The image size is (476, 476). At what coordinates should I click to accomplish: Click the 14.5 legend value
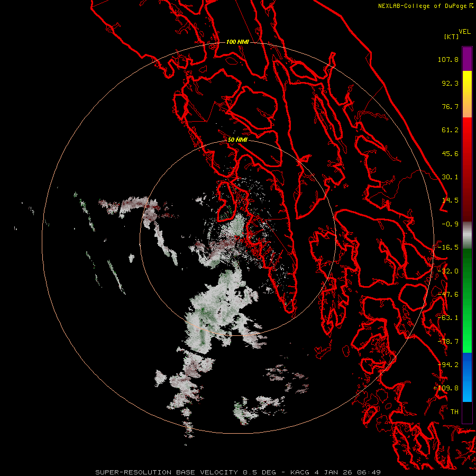pos(450,200)
